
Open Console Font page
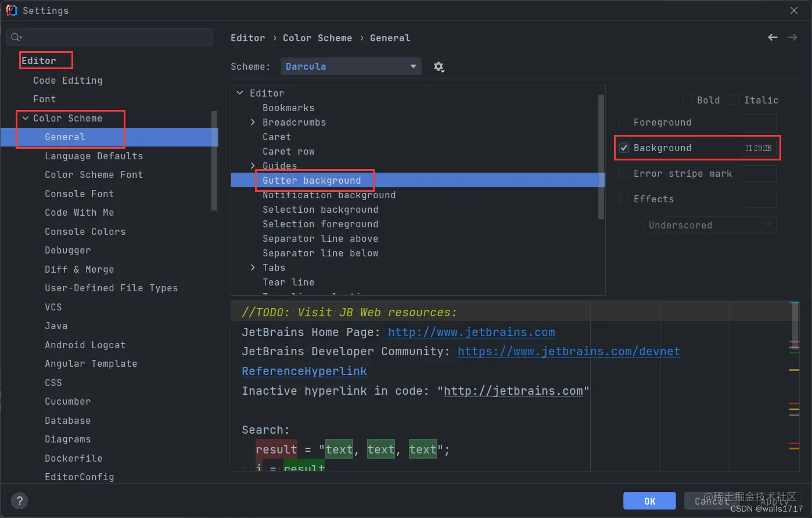click(79, 194)
